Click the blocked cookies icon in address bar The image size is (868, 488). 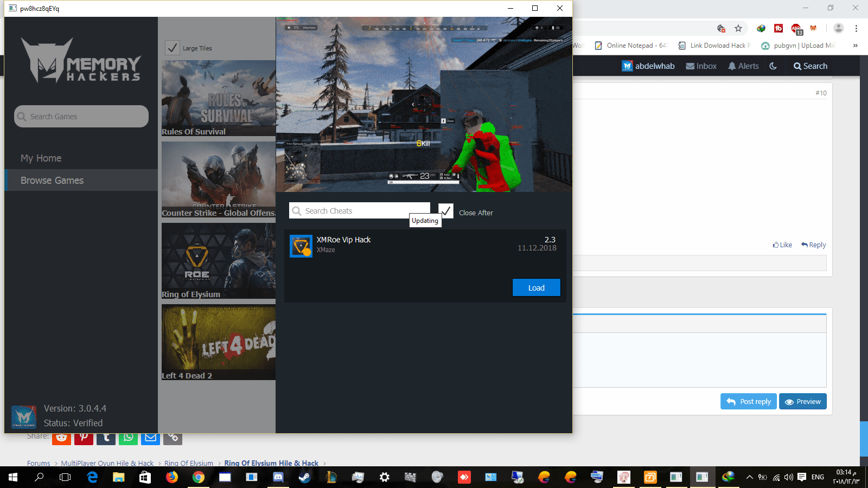tap(721, 28)
